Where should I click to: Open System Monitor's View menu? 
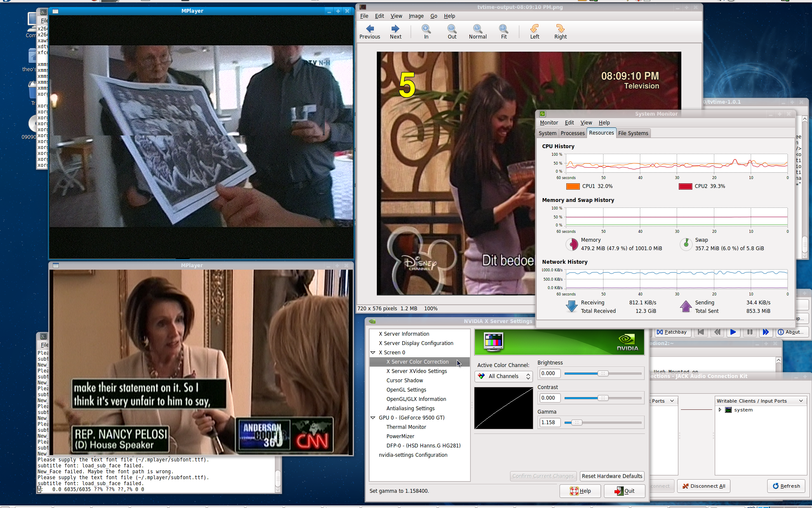[586, 123]
